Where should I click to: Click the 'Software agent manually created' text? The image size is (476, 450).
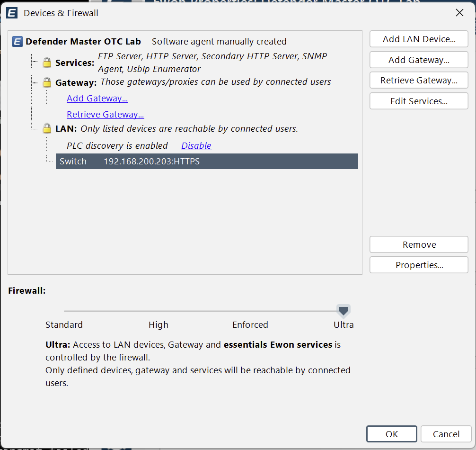tap(219, 41)
